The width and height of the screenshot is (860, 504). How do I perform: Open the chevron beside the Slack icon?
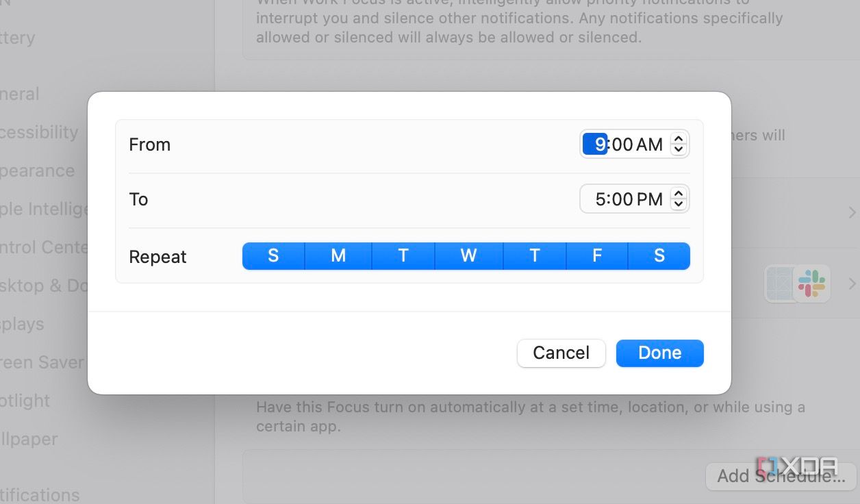(x=852, y=283)
